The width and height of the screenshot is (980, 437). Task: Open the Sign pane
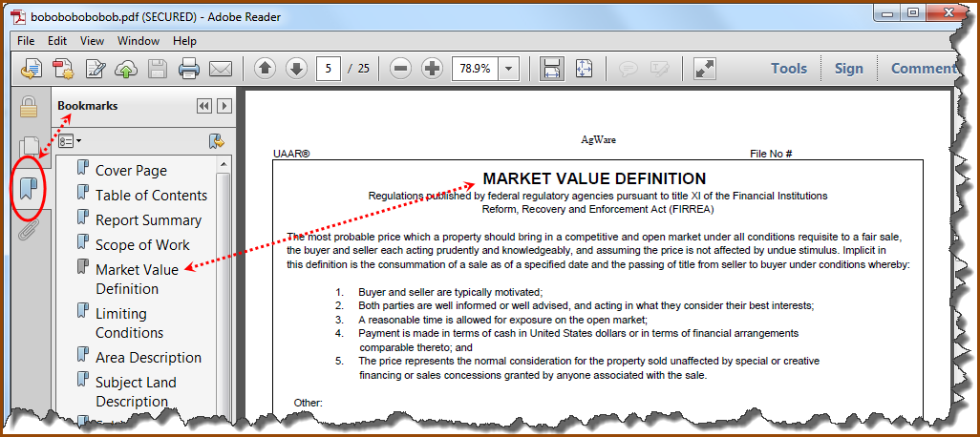click(x=848, y=68)
